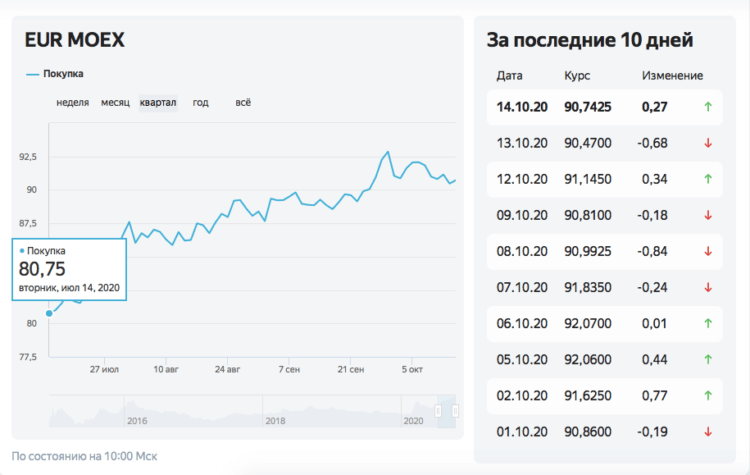Image resolution: width=750 pixels, height=475 pixels.
Task: Click the green up arrow for 12.10.20
Action: point(708,179)
